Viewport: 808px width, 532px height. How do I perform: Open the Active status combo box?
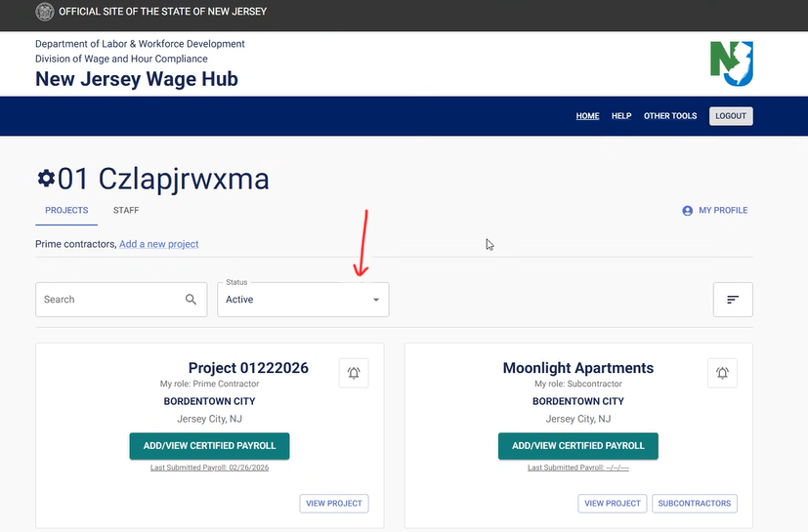click(293, 300)
